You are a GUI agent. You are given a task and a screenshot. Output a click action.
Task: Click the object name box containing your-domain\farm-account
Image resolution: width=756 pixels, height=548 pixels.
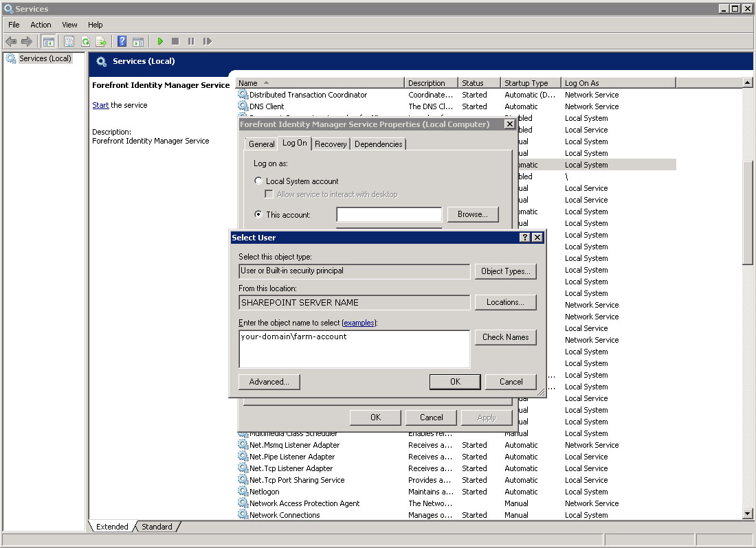(x=354, y=349)
